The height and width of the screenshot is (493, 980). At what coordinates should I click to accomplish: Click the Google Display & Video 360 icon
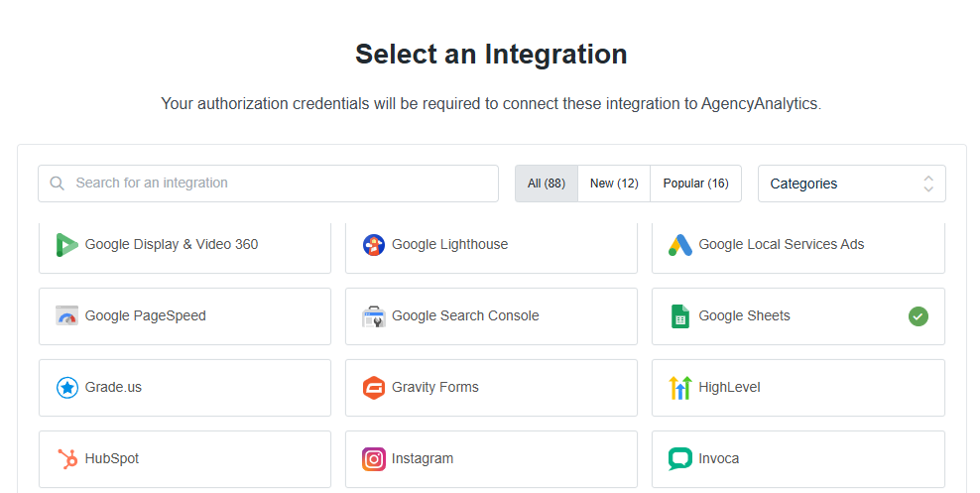[x=66, y=245]
